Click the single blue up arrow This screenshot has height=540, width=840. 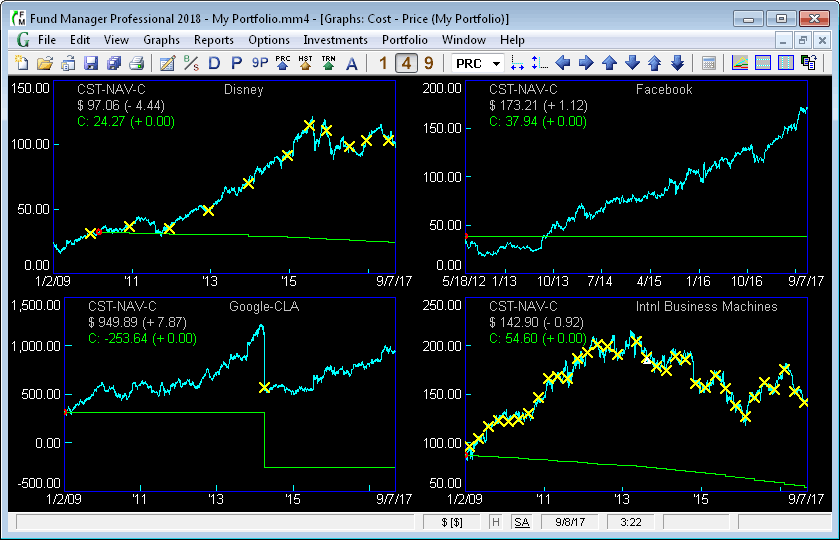click(609, 63)
